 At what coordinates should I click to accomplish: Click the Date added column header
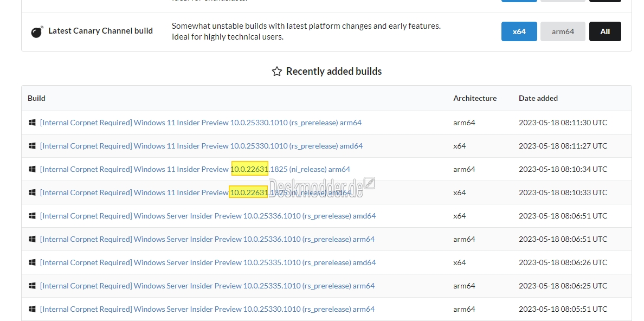coord(538,98)
